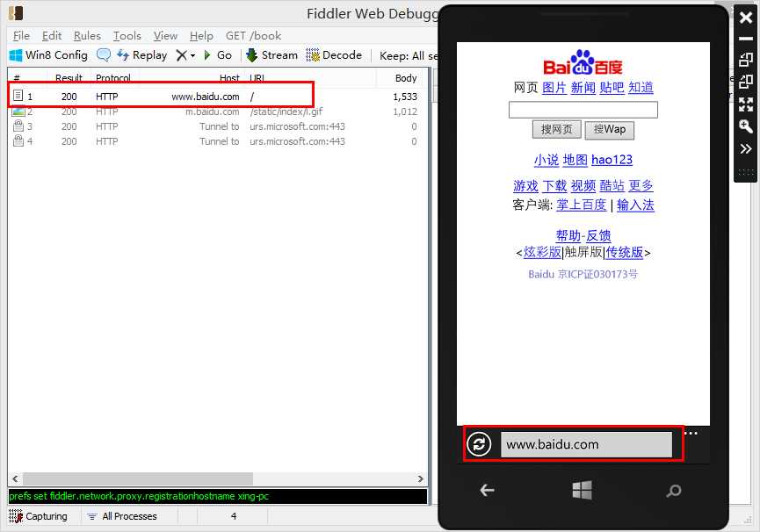
Task: Click the www.baidu.com address bar
Action: pyautogui.click(x=587, y=444)
